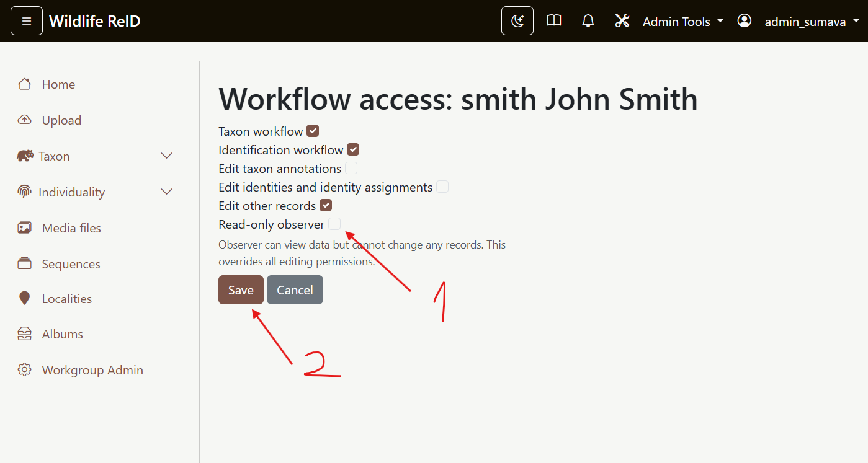
Task: Click the Edit taxon annotations label
Action: [x=280, y=169]
